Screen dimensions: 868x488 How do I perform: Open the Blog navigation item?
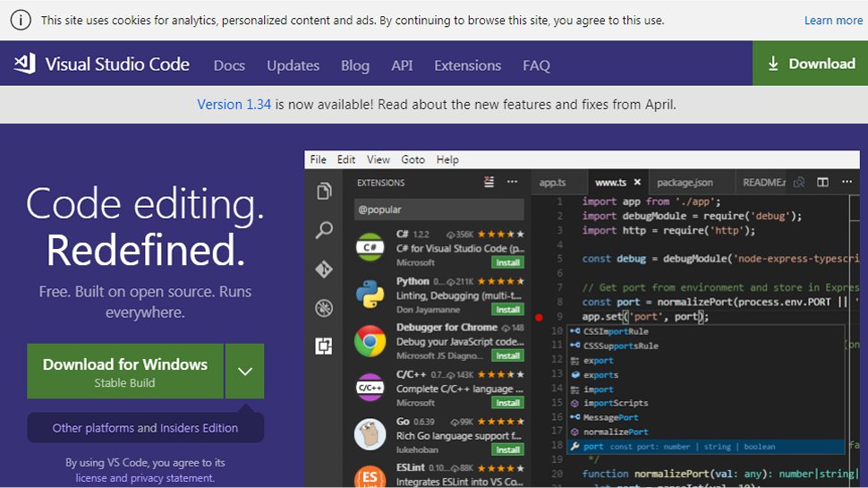click(x=355, y=65)
